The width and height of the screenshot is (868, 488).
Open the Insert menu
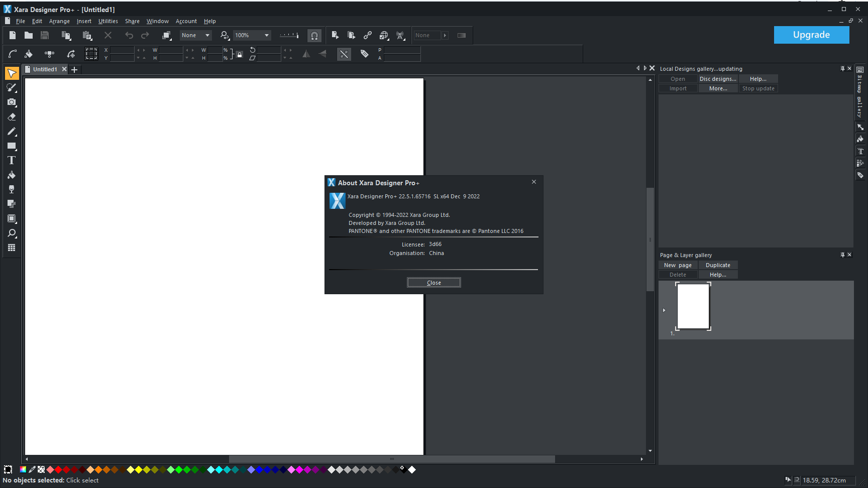(x=84, y=21)
